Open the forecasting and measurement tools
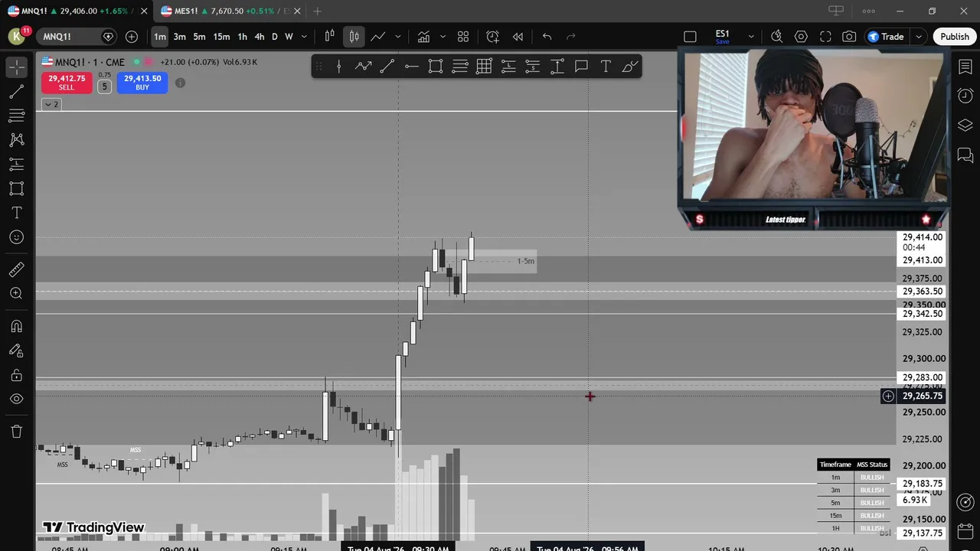 [x=16, y=165]
